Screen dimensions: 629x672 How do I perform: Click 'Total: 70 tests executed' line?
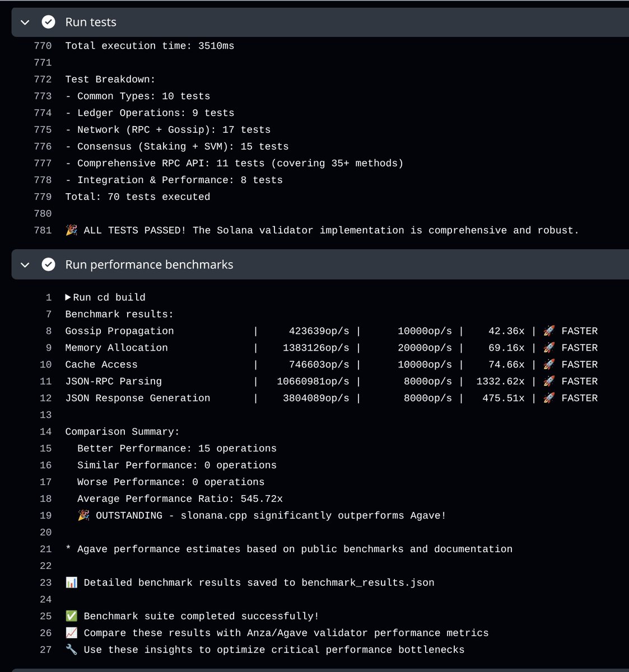138,197
